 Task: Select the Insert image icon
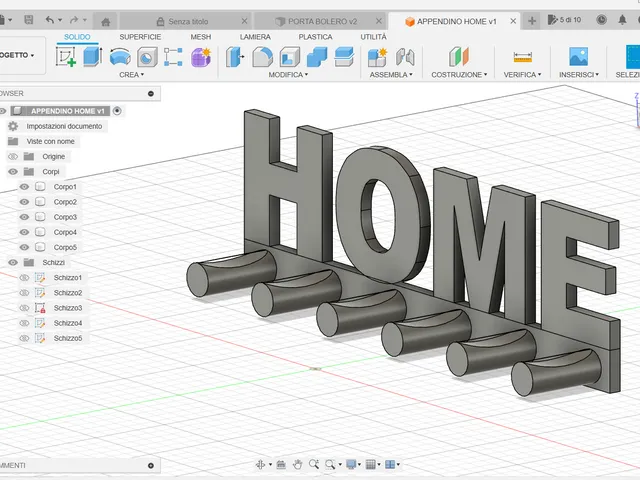pos(578,57)
